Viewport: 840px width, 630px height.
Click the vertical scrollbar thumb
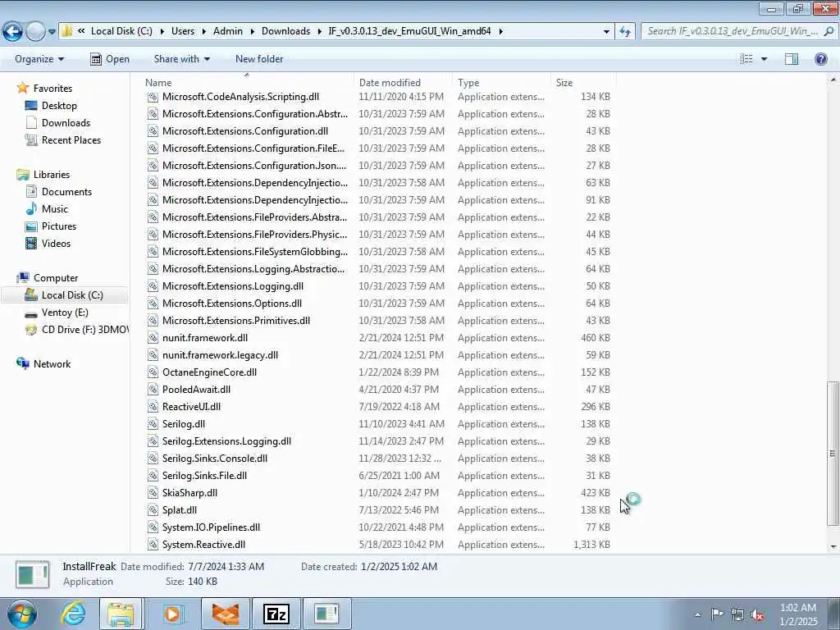[833, 453]
